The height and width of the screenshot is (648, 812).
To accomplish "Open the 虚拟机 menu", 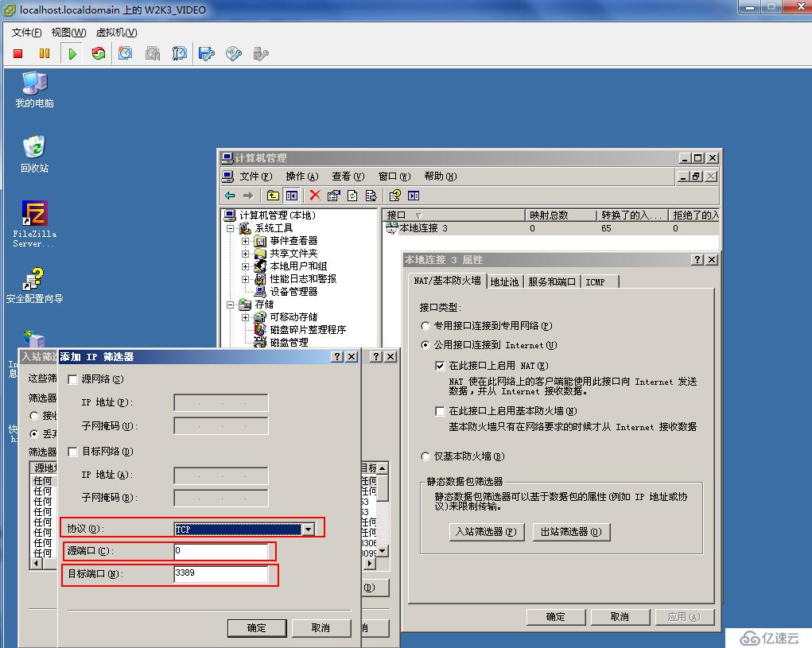I will coord(117,32).
